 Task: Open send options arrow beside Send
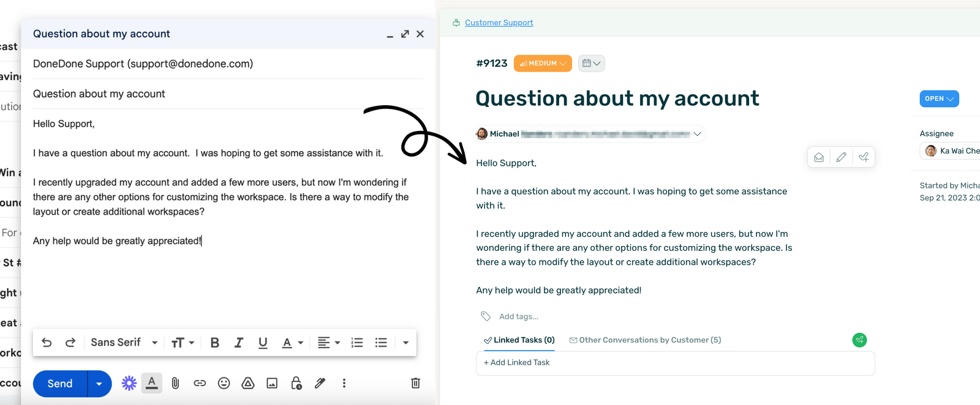click(99, 384)
